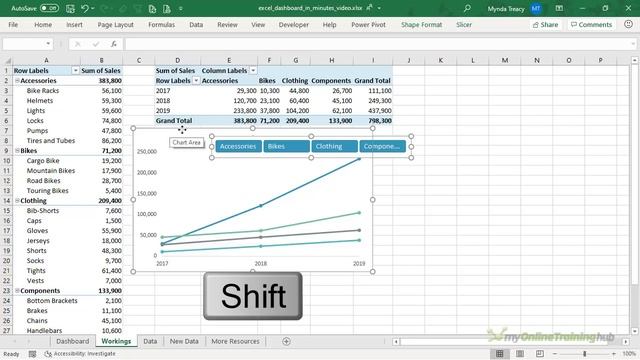The height and width of the screenshot is (360, 640).
Task: Select the Accessories slicer button
Action: tap(238, 146)
